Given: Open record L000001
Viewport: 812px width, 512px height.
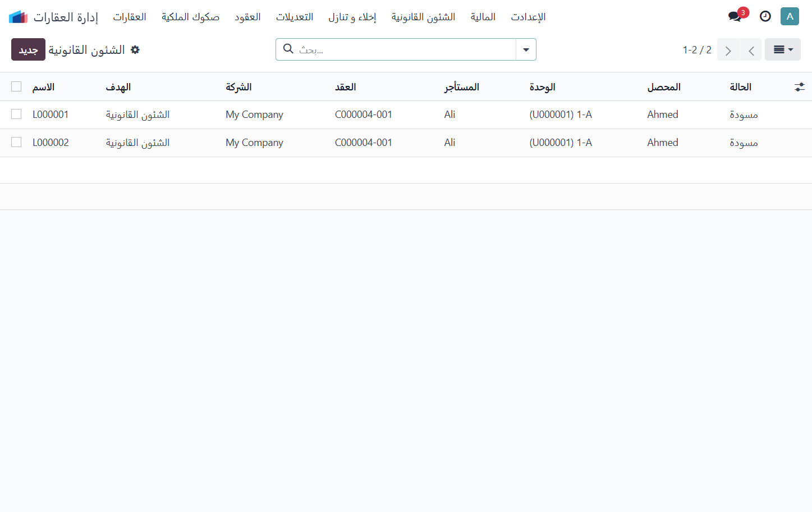Looking at the screenshot, I should [x=51, y=115].
